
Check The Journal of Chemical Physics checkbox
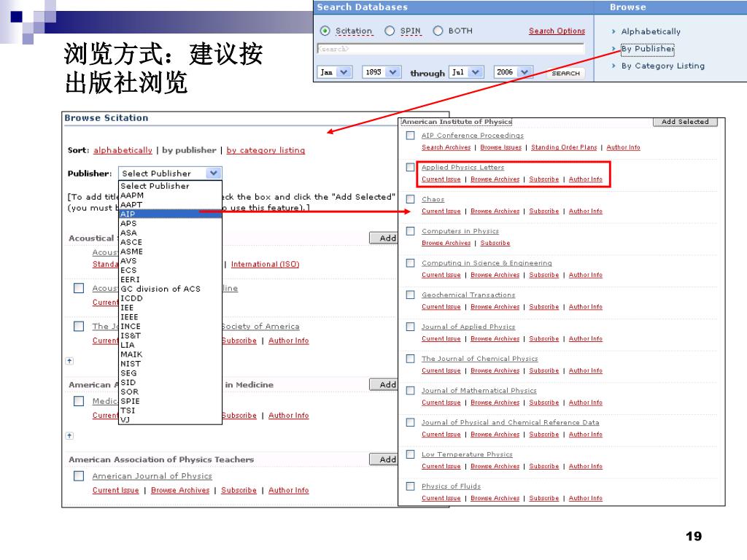(x=410, y=359)
